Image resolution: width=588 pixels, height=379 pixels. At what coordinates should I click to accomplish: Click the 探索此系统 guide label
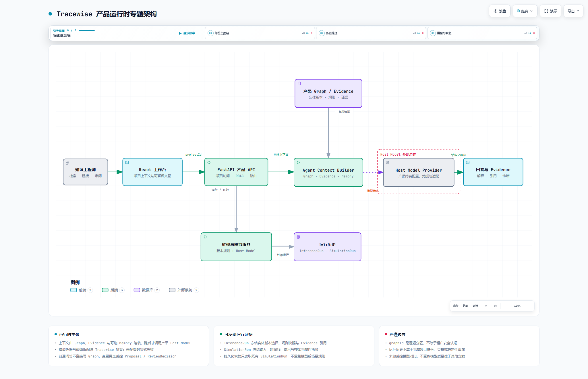click(62, 36)
